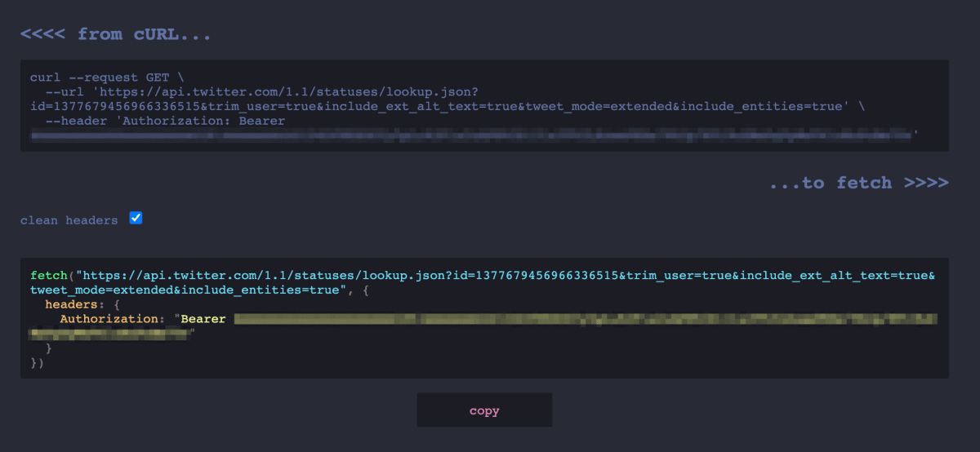Click inside the cURL input text area
The image size is (980, 452).
click(x=484, y=105)
